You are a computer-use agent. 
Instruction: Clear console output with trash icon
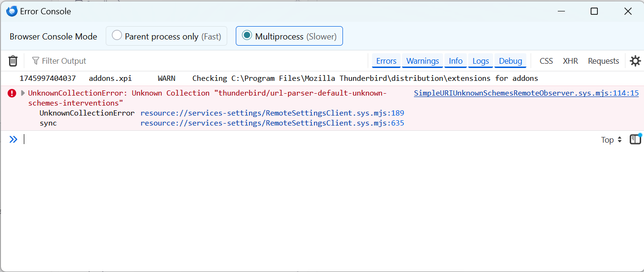tap(13, 61)
